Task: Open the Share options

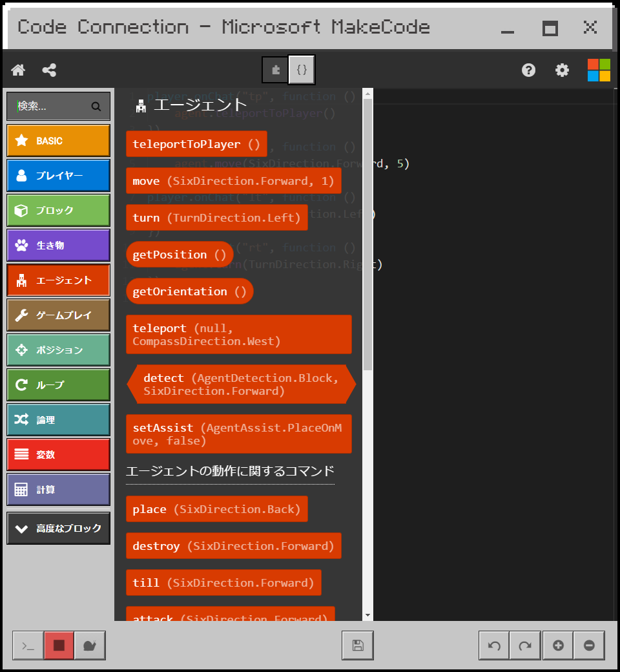Action: click(x=49, y=70)
